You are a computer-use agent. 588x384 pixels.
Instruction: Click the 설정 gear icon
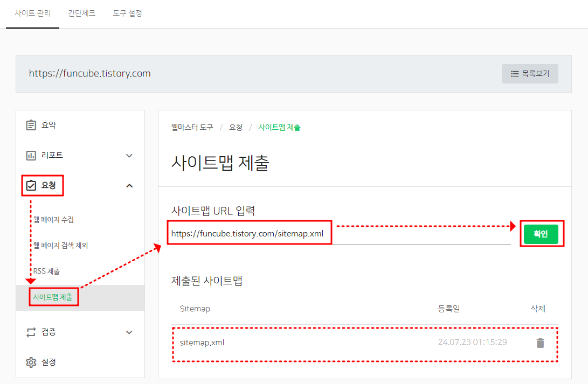(31, 362)
